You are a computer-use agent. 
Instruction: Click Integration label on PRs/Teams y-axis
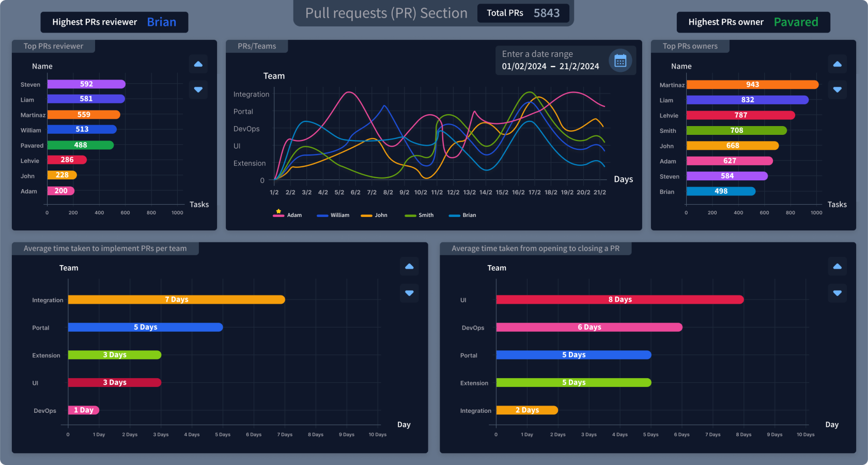251,95
